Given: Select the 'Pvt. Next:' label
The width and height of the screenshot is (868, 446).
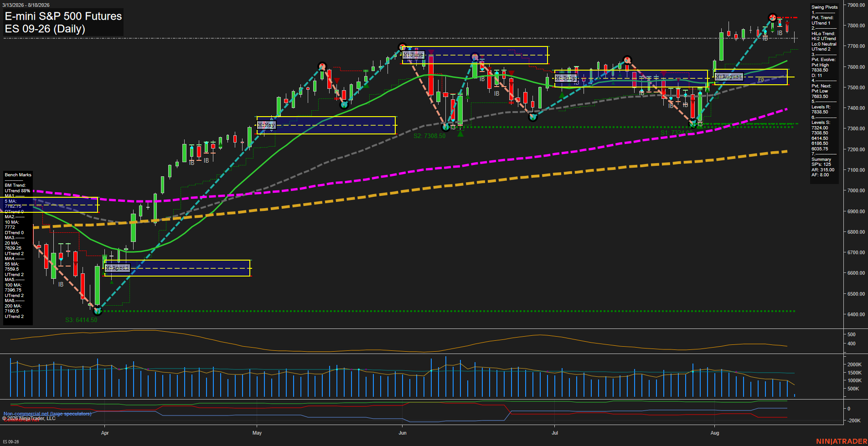Looking at the screenshot, I should [821, 86].
